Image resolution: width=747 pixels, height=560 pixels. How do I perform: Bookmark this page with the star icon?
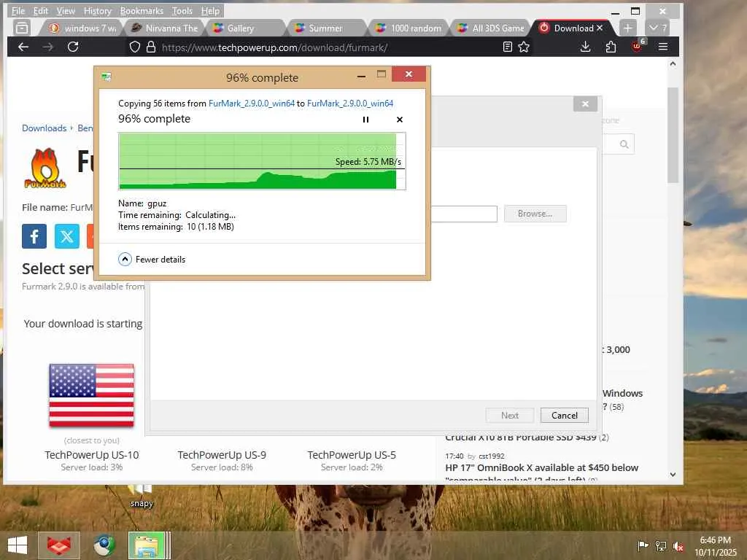(524, 47)
